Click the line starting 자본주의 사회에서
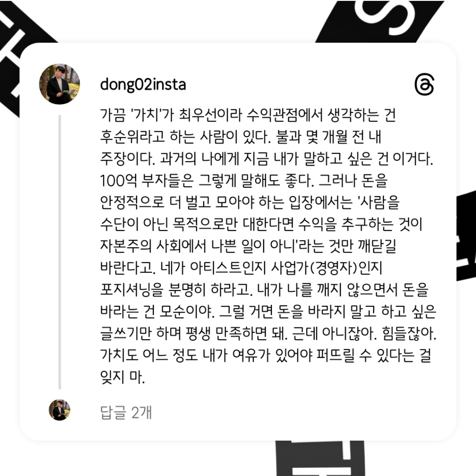This screenshot has width=476, height=476. (248, 246)
